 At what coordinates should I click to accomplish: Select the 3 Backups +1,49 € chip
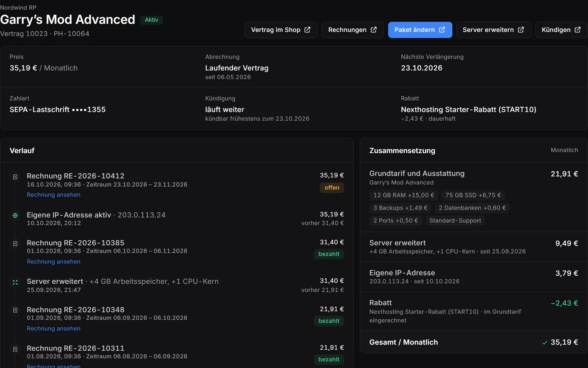[401, 208]
